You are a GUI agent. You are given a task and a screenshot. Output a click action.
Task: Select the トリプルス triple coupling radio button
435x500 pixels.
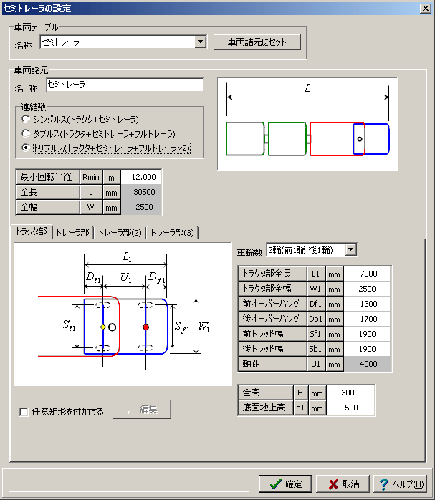[25, 148]
